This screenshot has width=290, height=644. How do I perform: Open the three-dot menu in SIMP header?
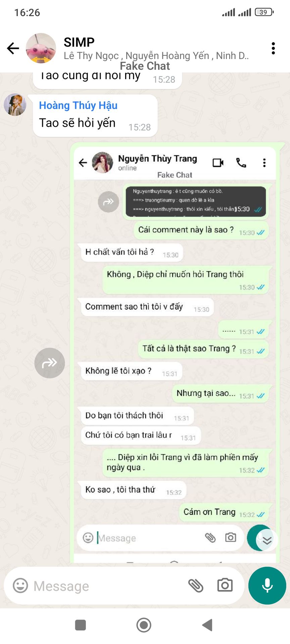click(274, 48)
